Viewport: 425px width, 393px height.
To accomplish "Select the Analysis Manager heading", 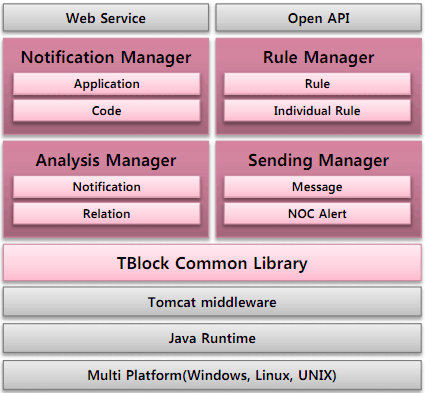I will click(x=106, y=160).
